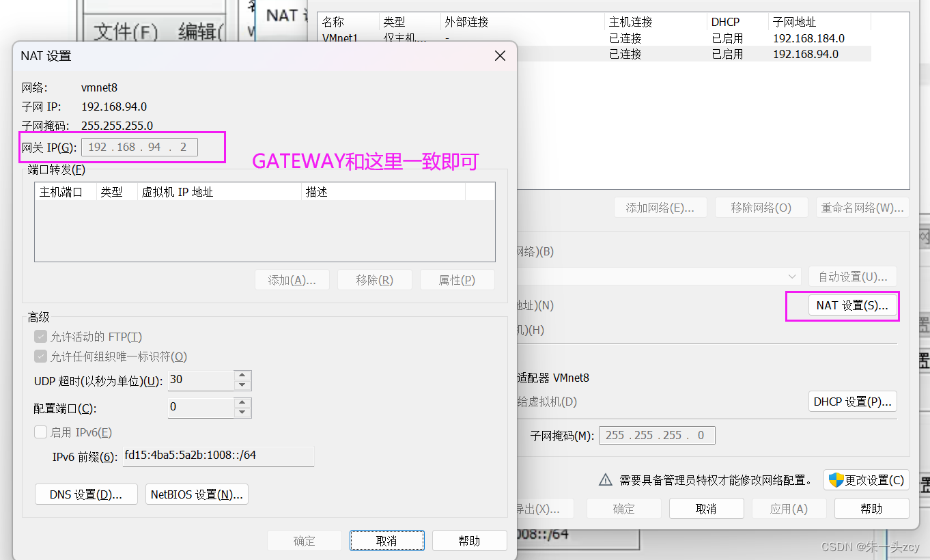Click 帮助 in NAT 设置 dialog

click(x=470, y=541)
